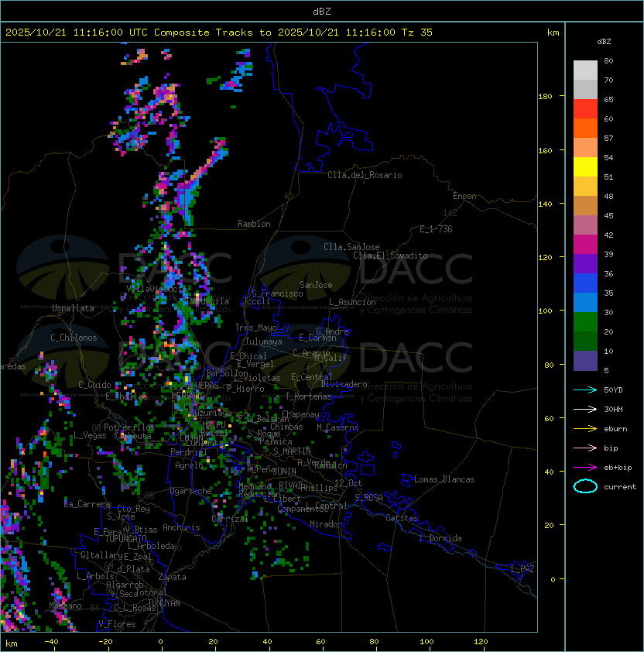Click the 'Potrerillos' map label
Screen dimensions: 644x652
tap(129, 427)
